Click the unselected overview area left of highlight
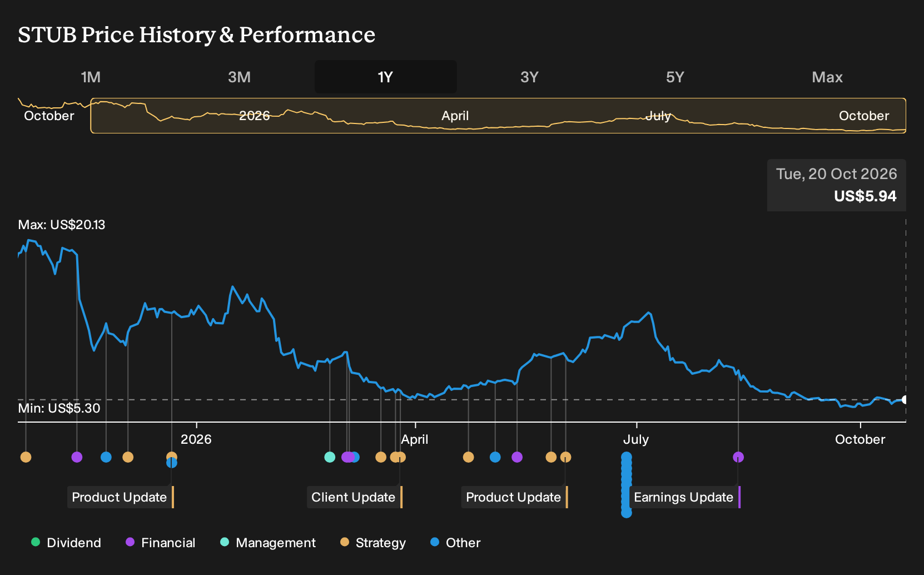Viewport: 924px width, 575px height. [54, 116]
